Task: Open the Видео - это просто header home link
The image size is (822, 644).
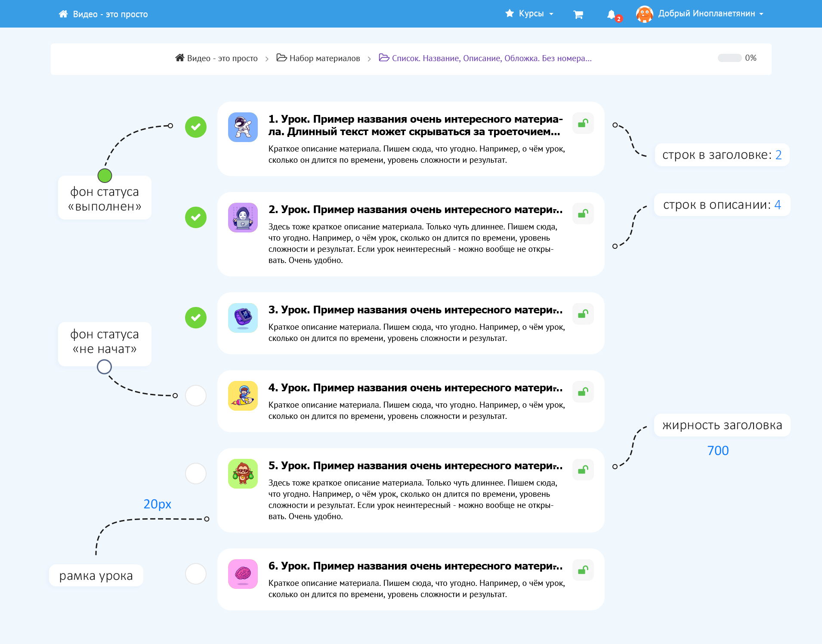Action: [103, 14]
